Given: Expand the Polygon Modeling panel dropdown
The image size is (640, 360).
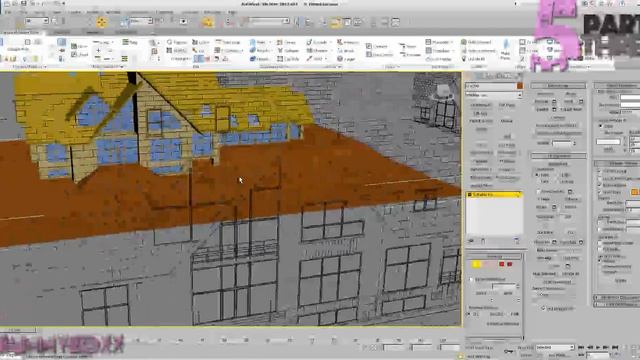Looking at the screenshot, I should click(29, 67).
